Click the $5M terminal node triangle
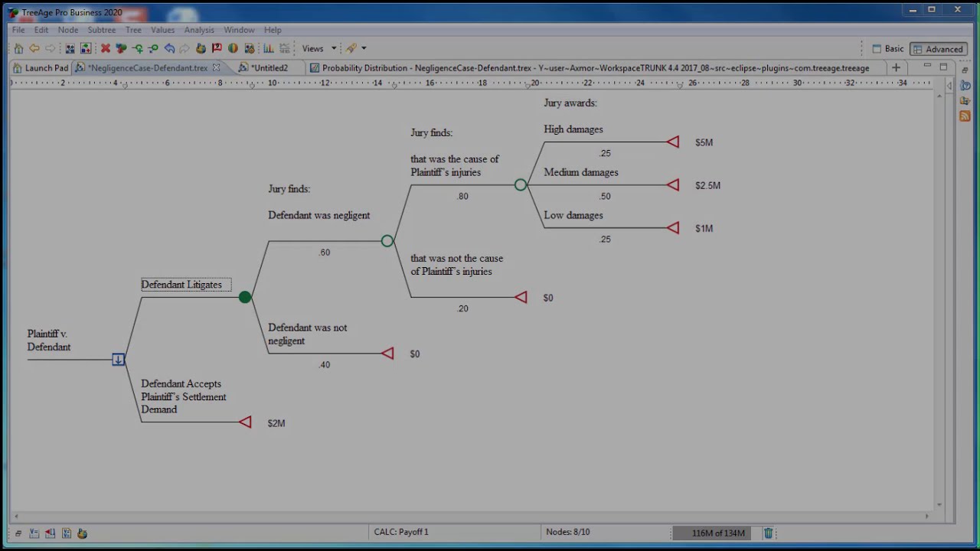The height and width of the screenshot is (551, 980). tap(672, 142)
